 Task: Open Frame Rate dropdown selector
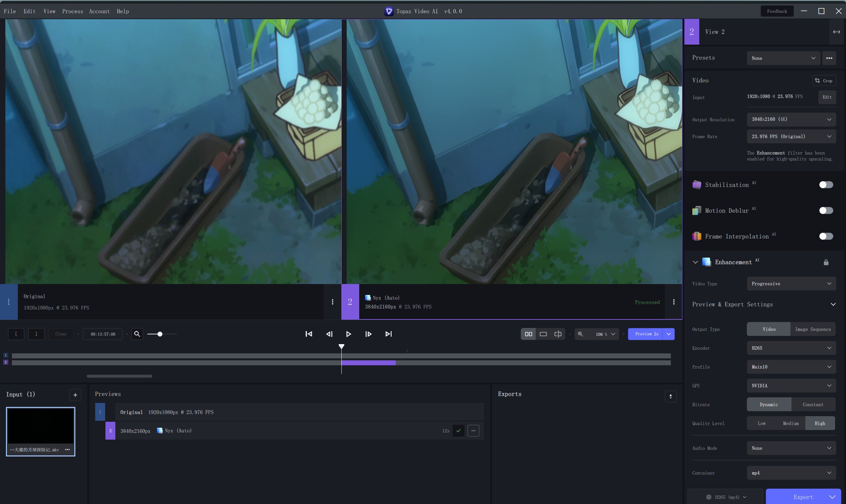click(x=790, y=136)
